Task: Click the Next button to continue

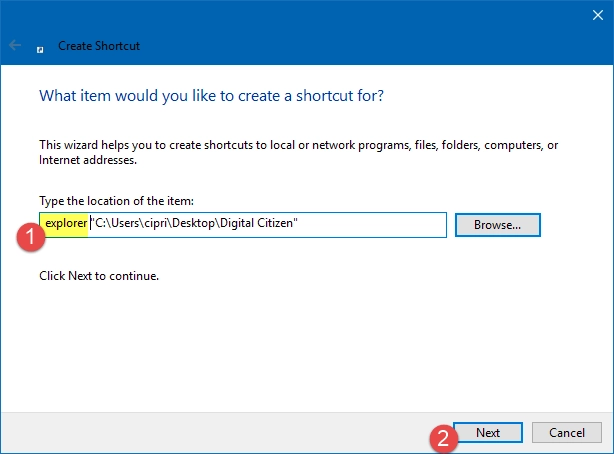Action: (488, 432)
